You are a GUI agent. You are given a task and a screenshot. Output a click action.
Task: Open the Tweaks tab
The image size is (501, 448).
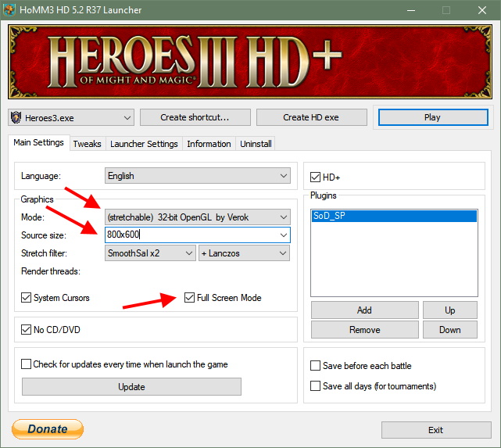(x=87, y=144)
